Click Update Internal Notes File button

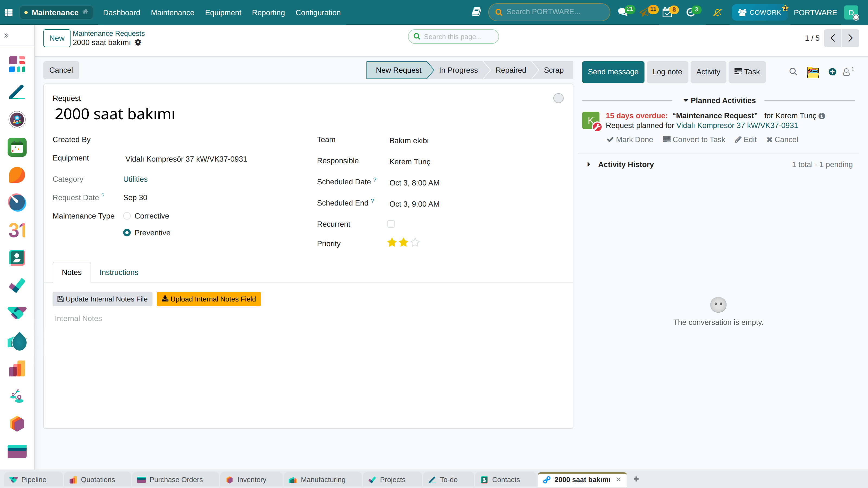103,299
